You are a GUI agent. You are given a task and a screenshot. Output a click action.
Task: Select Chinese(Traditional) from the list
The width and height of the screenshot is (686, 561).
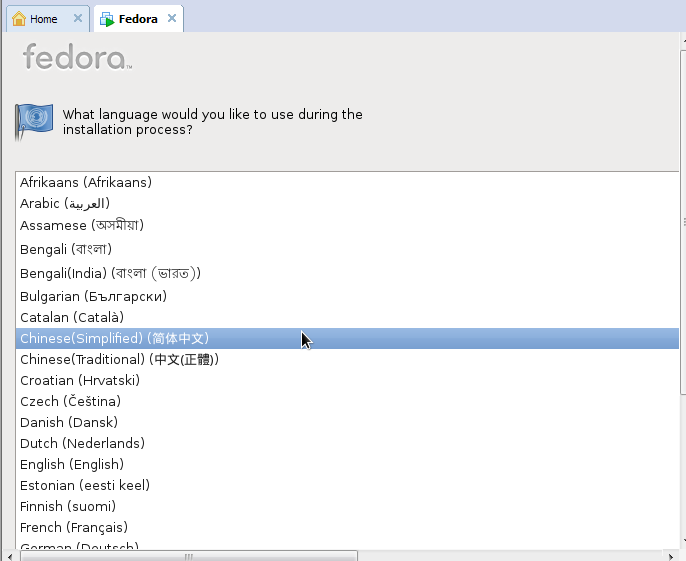(347, 359)
